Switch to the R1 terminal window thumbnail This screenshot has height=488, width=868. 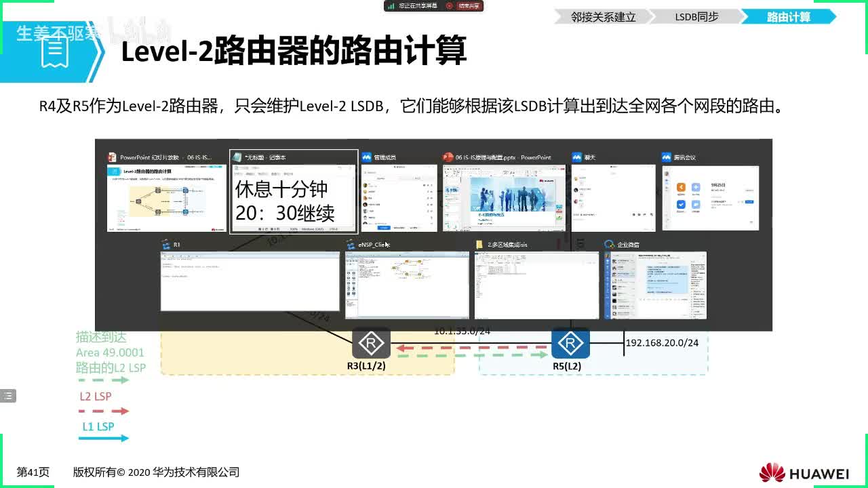click(250, 281)
